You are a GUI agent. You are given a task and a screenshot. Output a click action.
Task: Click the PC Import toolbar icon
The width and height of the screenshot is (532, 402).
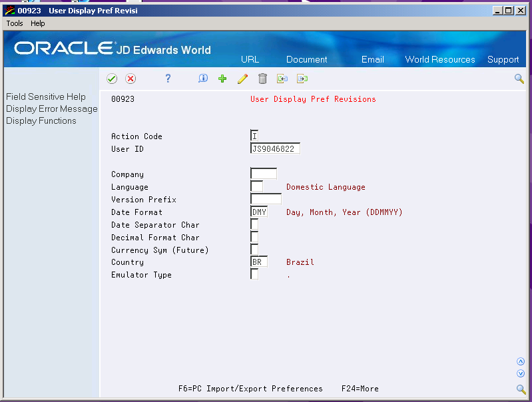click(x=282, y=79)
